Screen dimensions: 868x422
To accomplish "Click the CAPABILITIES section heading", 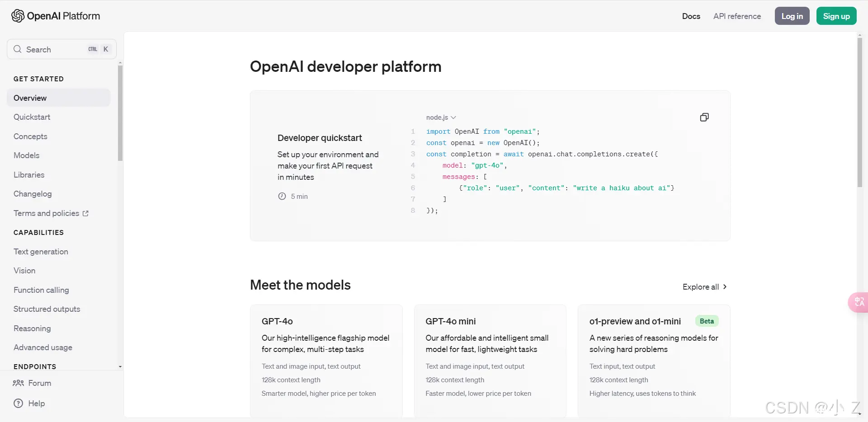I will (x=38, y=233).
